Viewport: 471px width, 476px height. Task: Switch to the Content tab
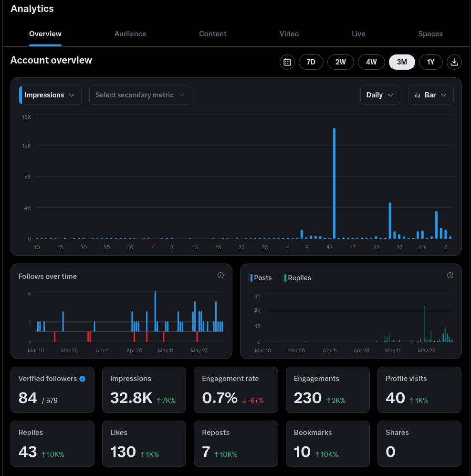[x=213, y=34]
